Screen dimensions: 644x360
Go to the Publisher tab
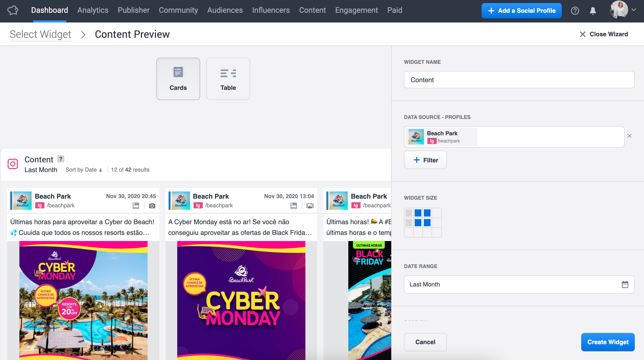pyautogui.click(x=134, y=10)
